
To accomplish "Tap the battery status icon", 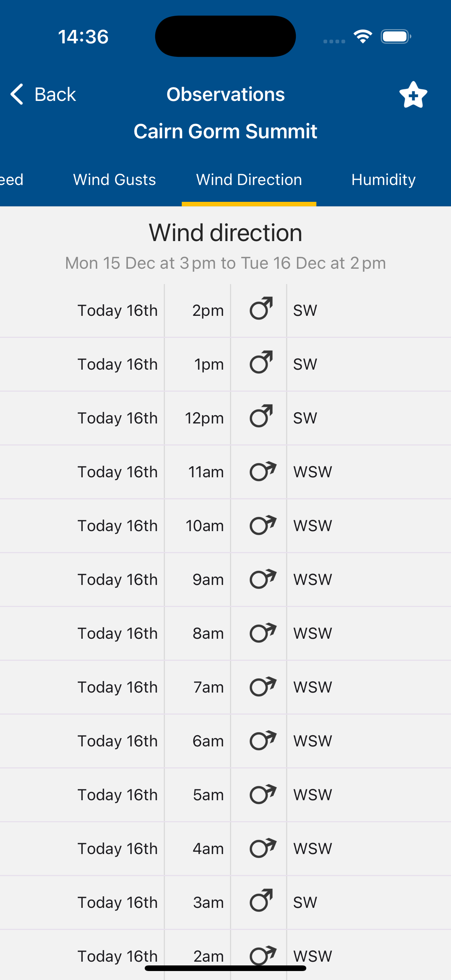I will [395, 37].
